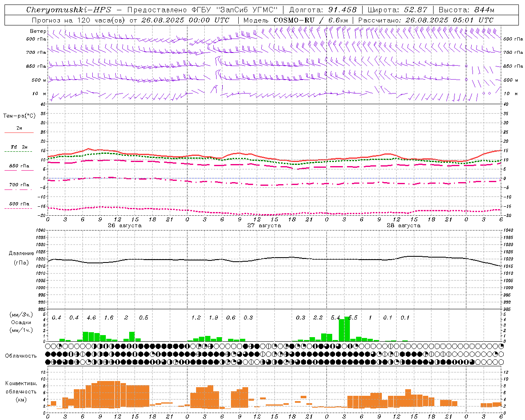This screenshot has width=525, height=420.
Task: Click the 5.4 three-hour precipitation value
Action: [336, 318]
